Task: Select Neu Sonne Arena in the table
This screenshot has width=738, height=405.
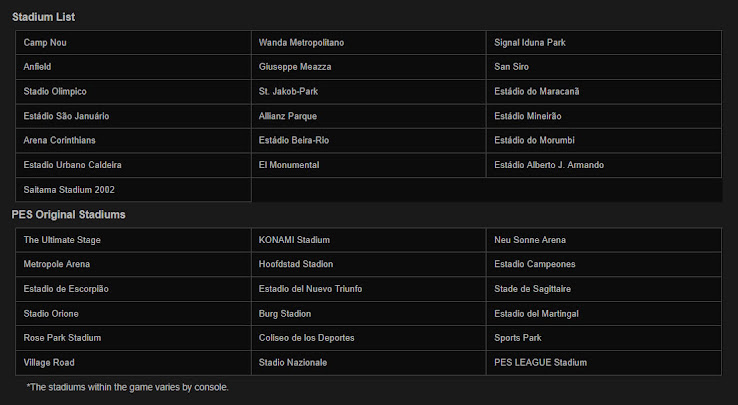Action: [604, 240]
